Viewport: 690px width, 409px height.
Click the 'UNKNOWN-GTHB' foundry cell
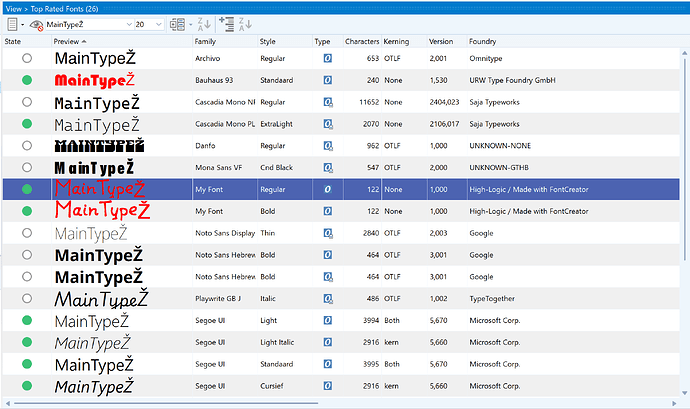pyautogui.click(x=499, y=167)
